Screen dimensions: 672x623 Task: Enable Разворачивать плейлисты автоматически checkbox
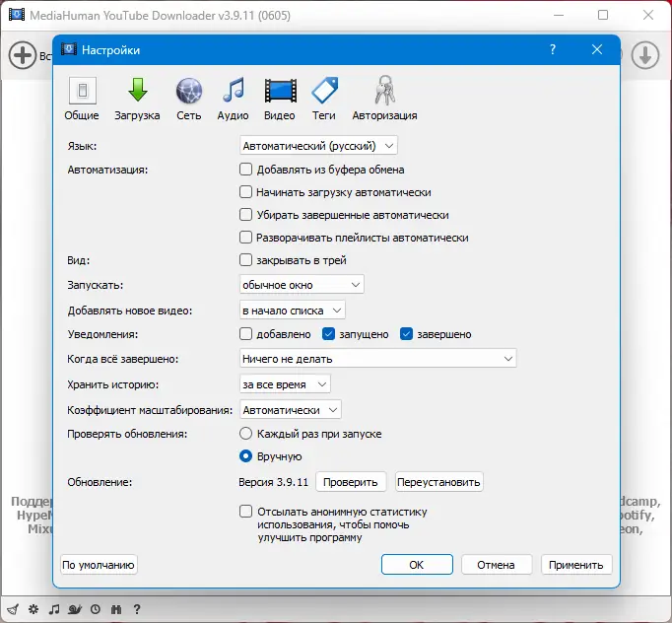pyautogui.click(x=245, y=238)
